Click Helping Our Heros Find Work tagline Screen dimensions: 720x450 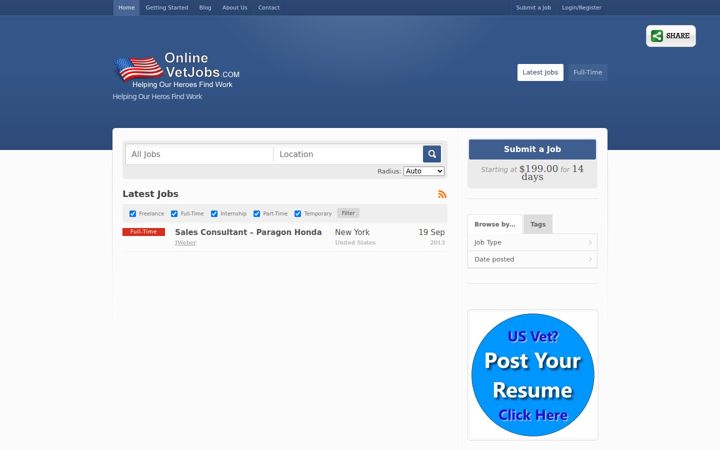[157, 97]
